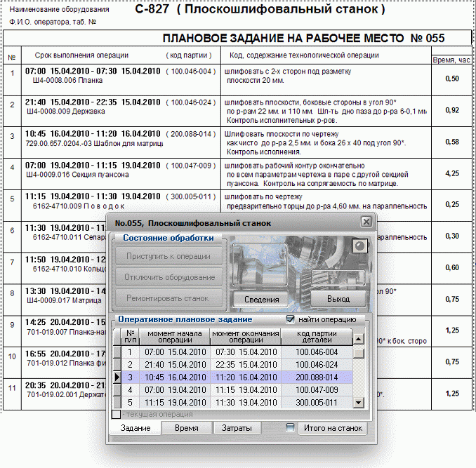Viewport: 476px width, 468px height.
Task: Click the round indicator icon in dialog
Action: [x=359, y=246]
